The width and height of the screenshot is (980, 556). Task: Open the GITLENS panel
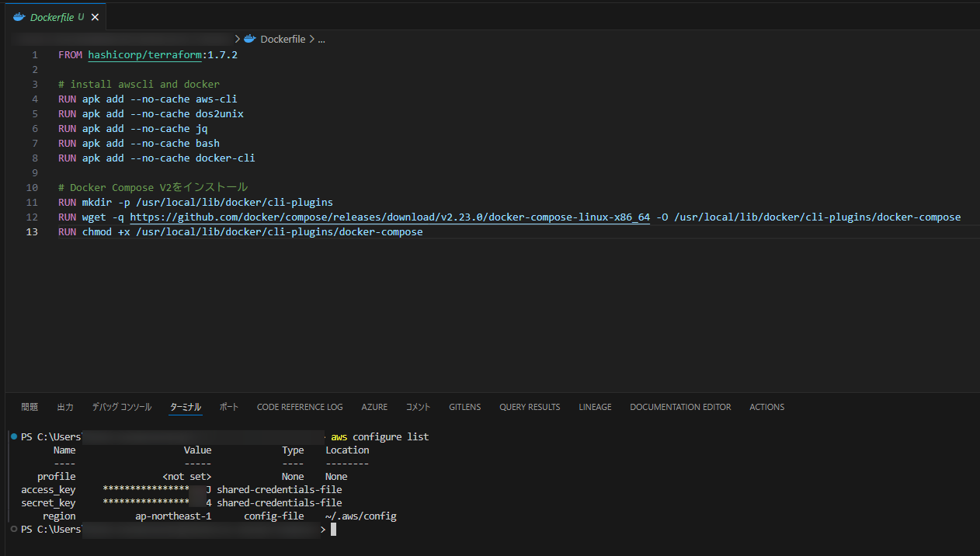tap(464, 406)
